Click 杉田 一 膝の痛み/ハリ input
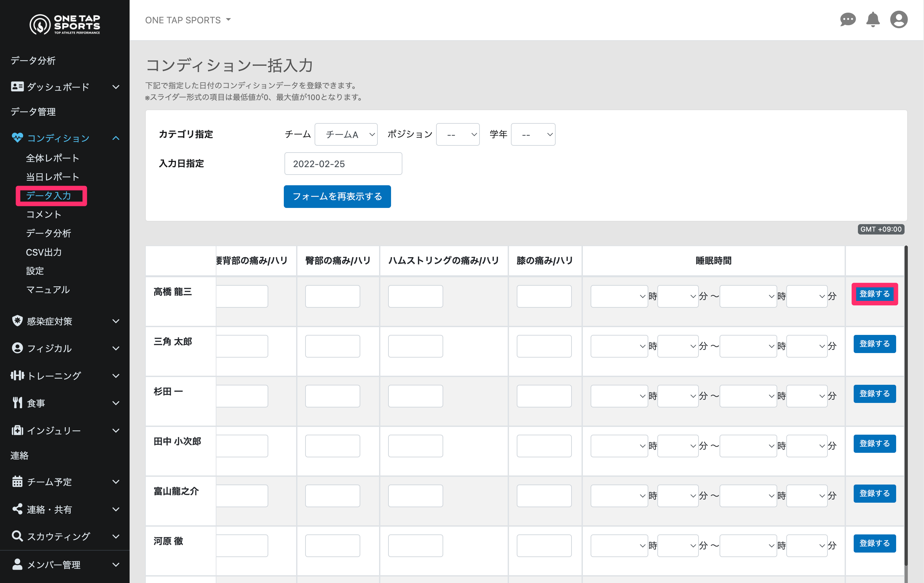924x583 pixels. pos(544,396)
